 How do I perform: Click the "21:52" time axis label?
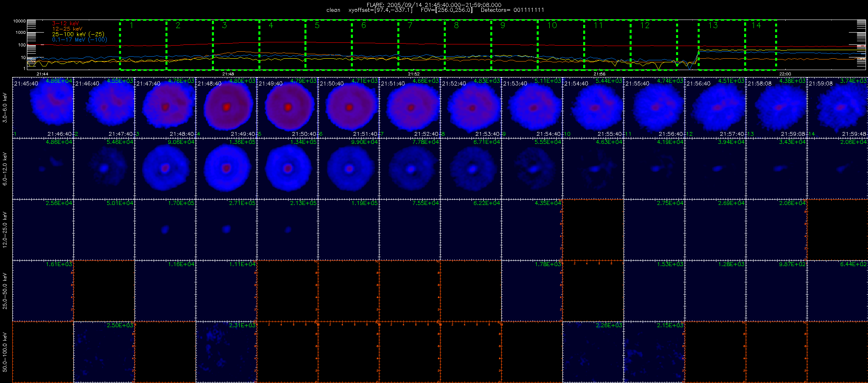tap(414, 74)
